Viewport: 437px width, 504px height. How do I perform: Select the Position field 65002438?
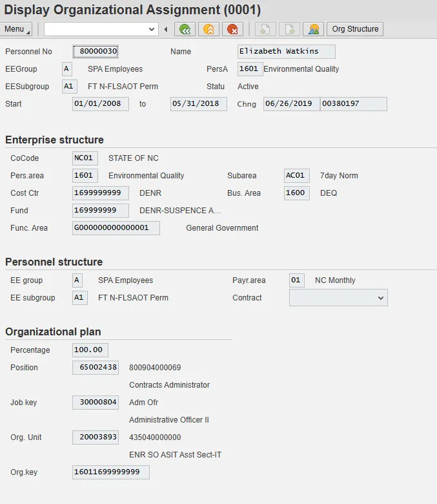(96, 368)
